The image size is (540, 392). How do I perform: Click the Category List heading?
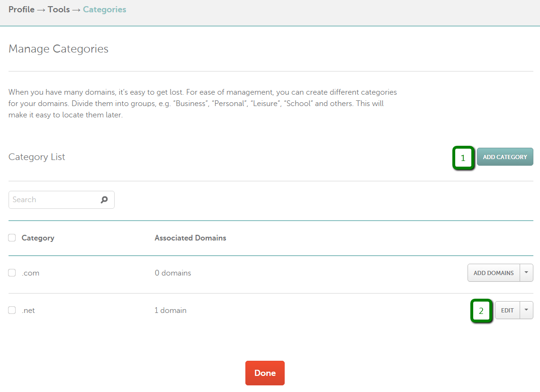coord(36,157)
